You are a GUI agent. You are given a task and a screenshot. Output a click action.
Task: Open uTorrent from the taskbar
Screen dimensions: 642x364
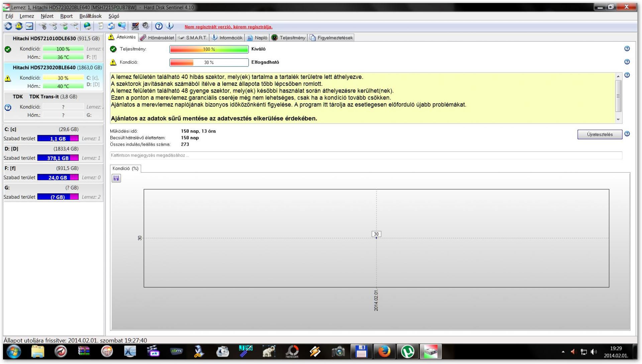(x=407, y=352)
